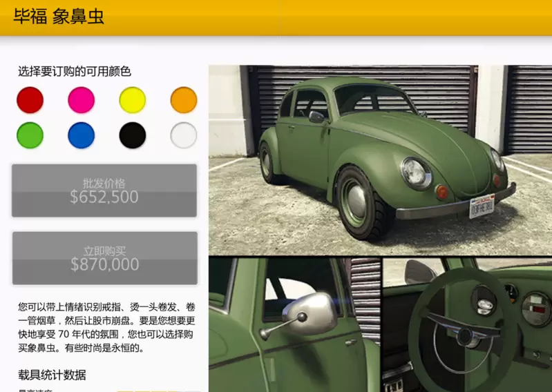This screenshot has width=552, height=392.
Task: Open the main green Beetle car image
Action: pyautogui.click(x=380, y=160)
